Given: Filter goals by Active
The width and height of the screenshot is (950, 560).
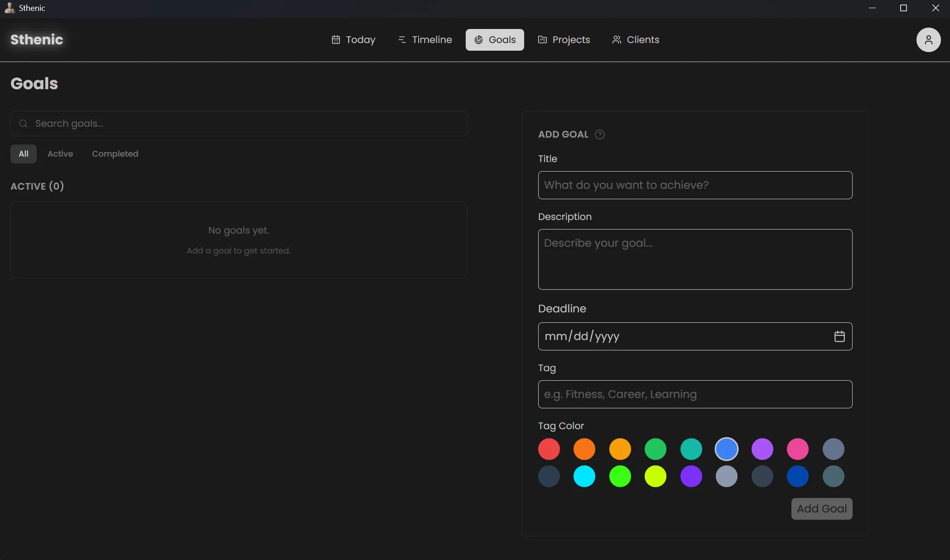Looking at the screenshot, I should pos(60,154).
